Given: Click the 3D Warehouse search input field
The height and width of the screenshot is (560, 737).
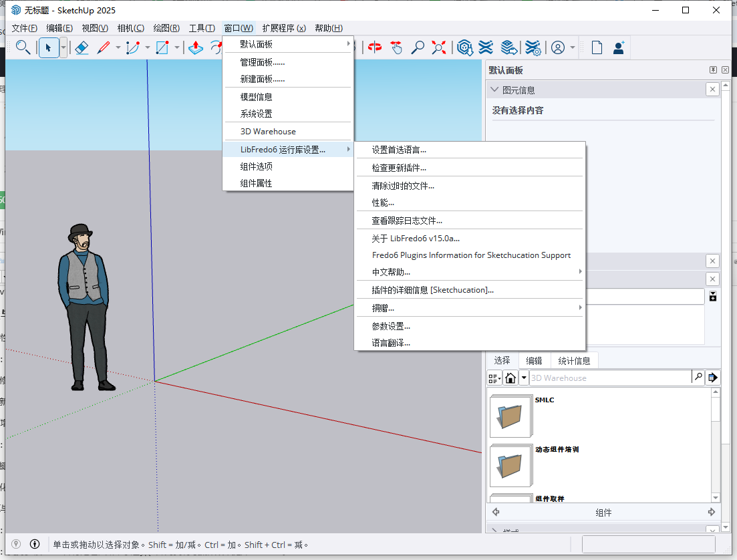Looking at the screenshot, I should click(x=610, y=378).
